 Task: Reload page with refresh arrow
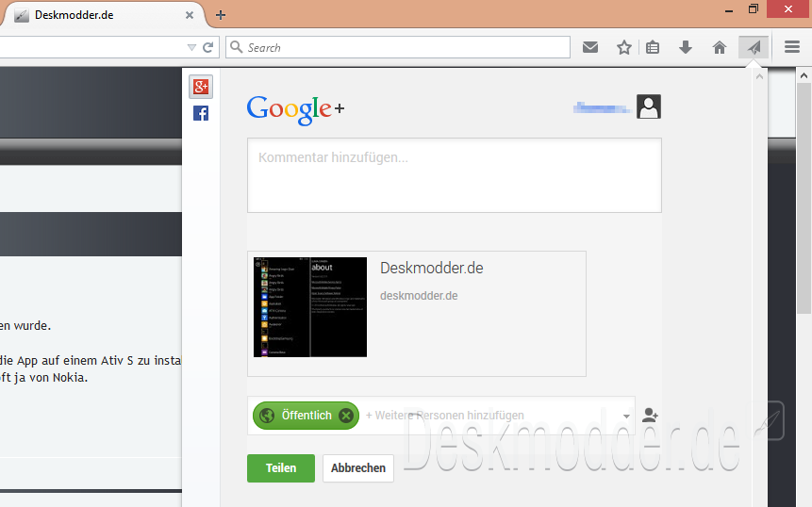point(208,48)
